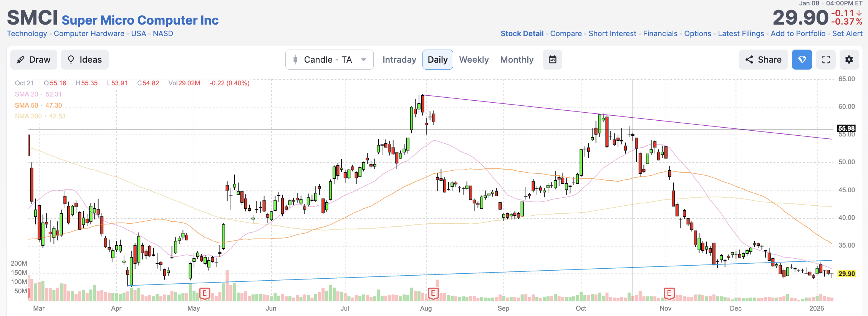Image resolution: width=868 pixels, height=316 pixels.
Task: Click the 65.00 price axis label
Action: pos(846,79)
